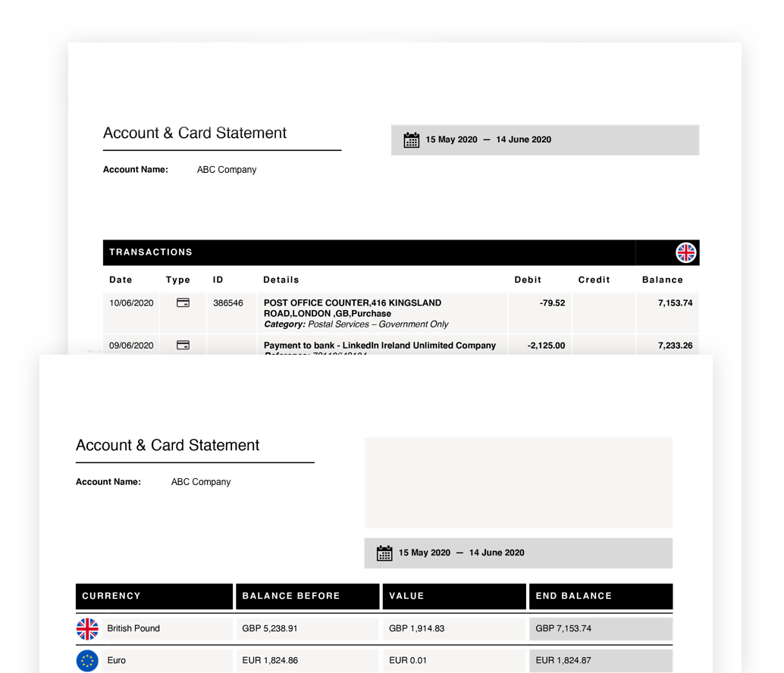
Task: Click the UK flag icon in Transactions header
Action: coord(685,252)
